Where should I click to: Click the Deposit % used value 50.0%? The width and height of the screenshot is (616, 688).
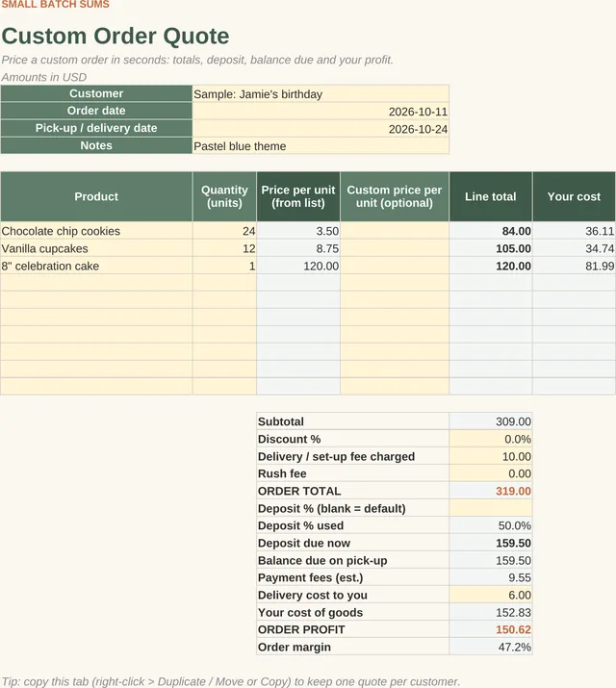[x=491, y=525]
